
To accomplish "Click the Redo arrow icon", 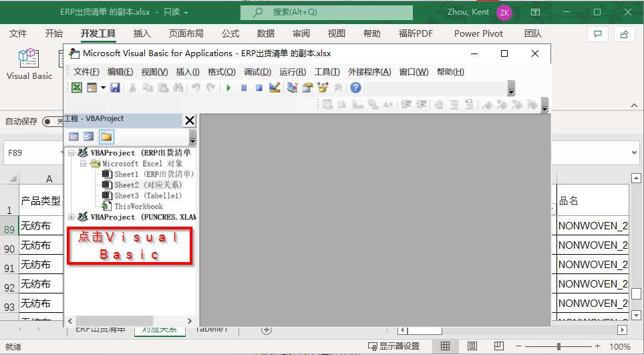I will (x=210, y=88).
